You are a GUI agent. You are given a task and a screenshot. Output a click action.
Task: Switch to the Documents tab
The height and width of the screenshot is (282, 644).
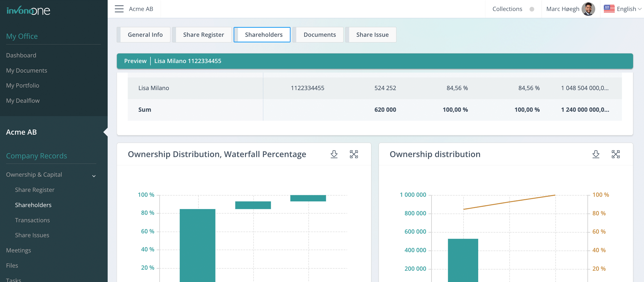click(319, 34)
